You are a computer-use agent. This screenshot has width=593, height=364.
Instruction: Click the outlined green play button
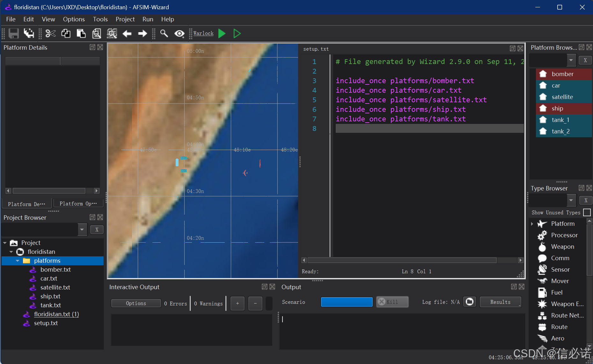pos(237,33)
